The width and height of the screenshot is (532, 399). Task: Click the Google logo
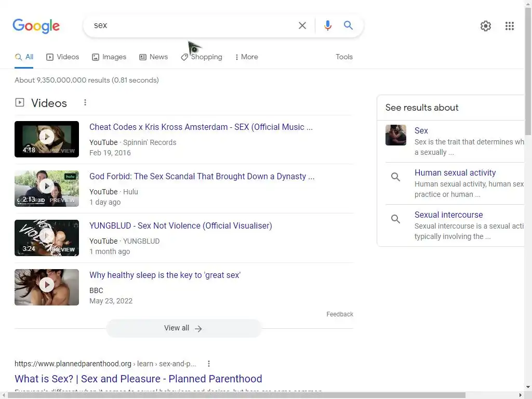36,26
